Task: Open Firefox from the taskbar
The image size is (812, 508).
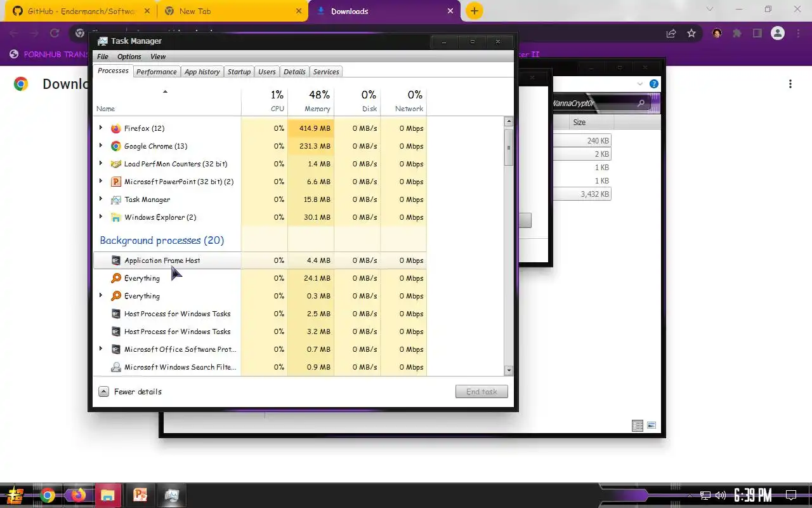Action: coord(78,495)
